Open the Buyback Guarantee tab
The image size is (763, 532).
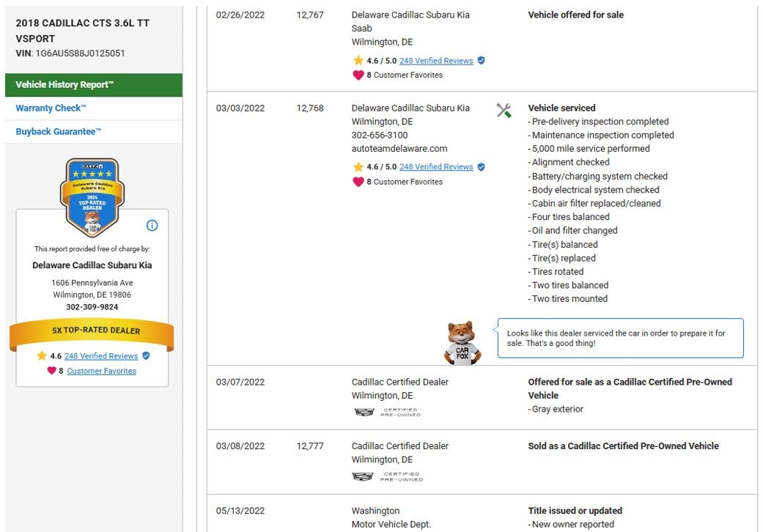coord(59,132)
